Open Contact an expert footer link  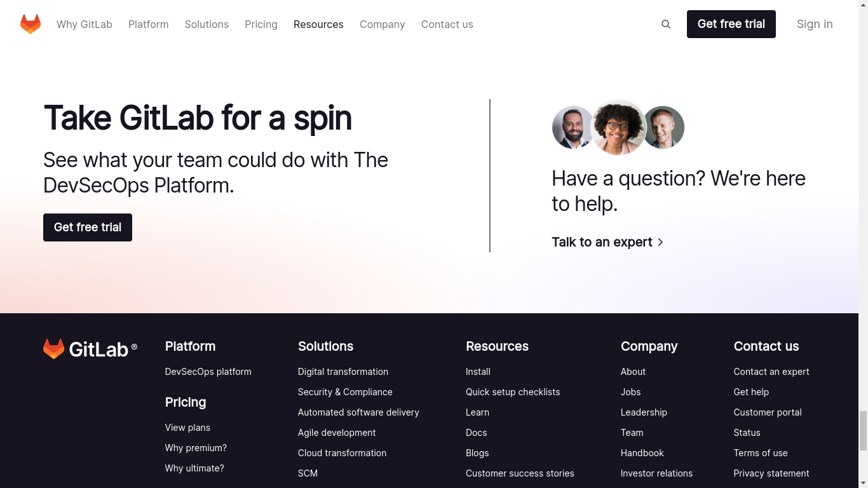[771, 372]
